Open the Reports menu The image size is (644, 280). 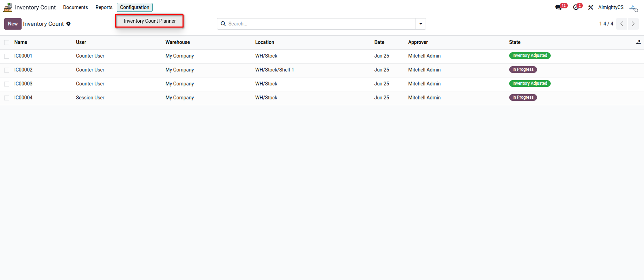(104, 7)
